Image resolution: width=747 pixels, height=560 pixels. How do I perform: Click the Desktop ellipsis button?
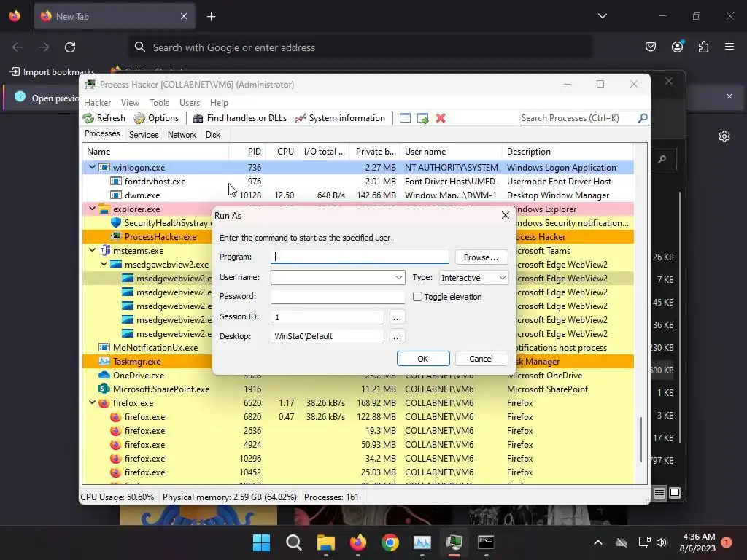click(397, 336)
